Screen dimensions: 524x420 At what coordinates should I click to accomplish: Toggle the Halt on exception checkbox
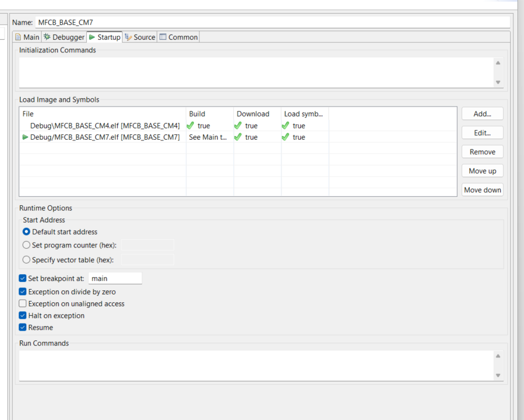(x=23, y=316)
